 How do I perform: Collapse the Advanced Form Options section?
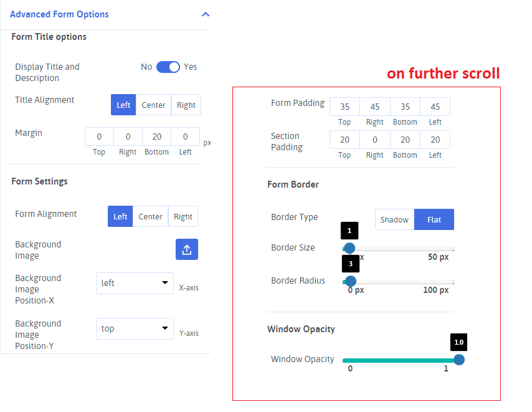206,14
